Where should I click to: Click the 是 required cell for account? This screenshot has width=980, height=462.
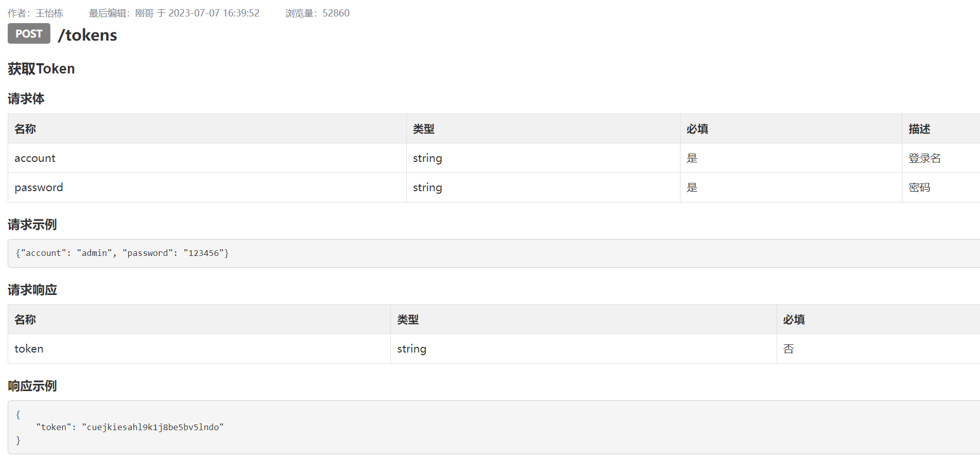click(791, 158)
